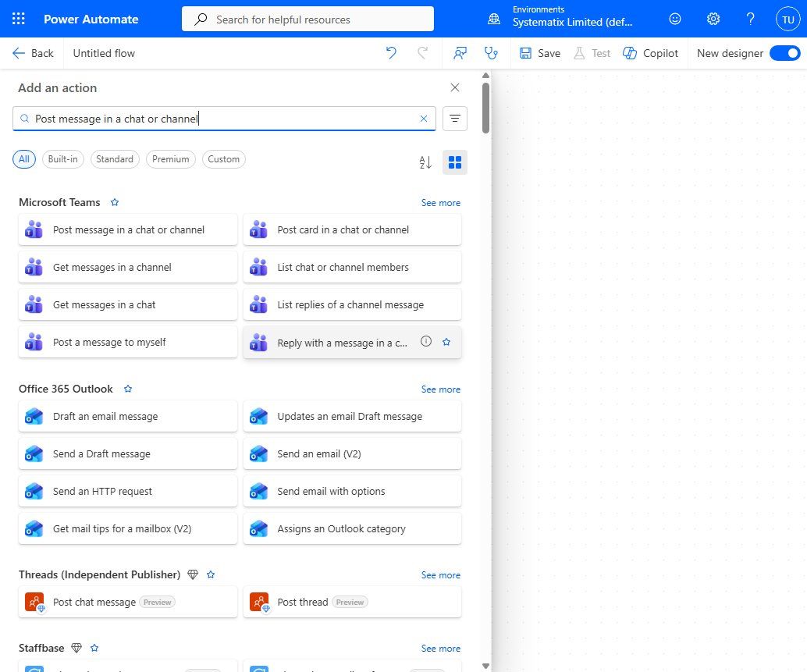Add Get messages in a channel action

(x=128, y=267)
